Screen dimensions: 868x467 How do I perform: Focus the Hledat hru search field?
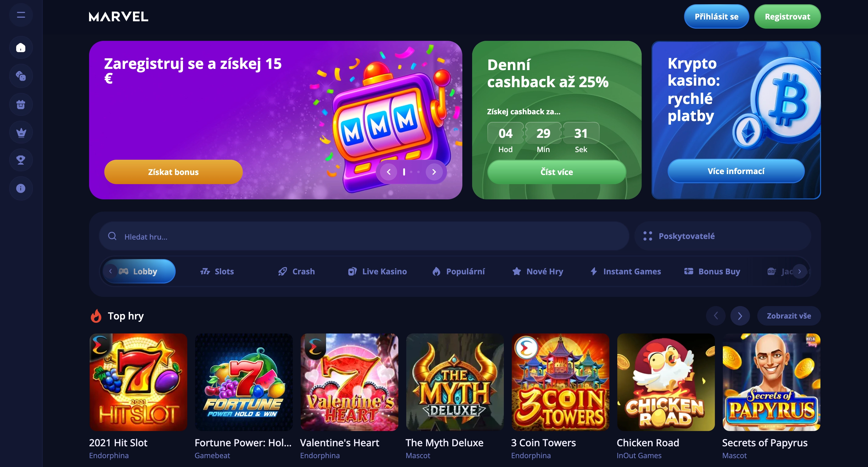pyautogui.click(x=364, y=236)
